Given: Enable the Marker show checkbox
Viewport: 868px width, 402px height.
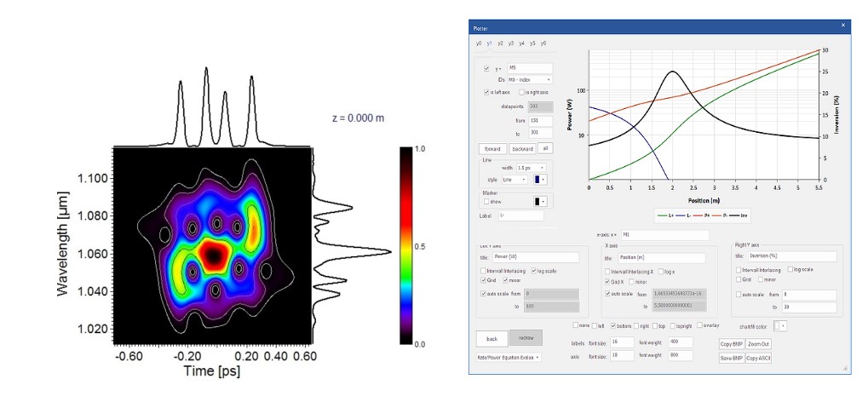Looking at the screenshot, I should [486, 202].
